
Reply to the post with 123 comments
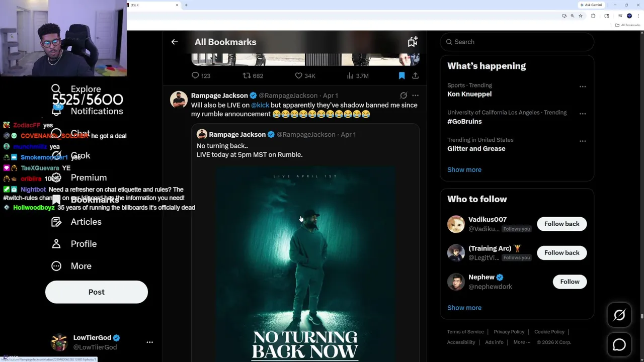201,75
